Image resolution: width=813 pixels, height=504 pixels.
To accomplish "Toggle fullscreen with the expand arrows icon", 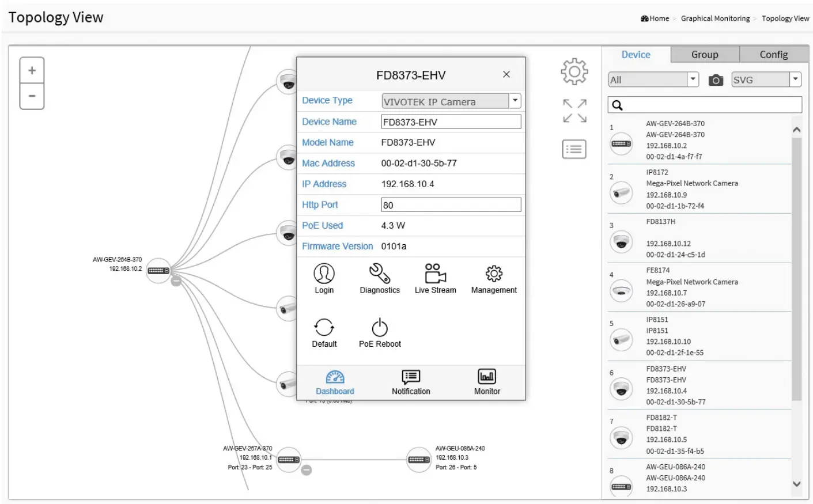I will (574, 111).
